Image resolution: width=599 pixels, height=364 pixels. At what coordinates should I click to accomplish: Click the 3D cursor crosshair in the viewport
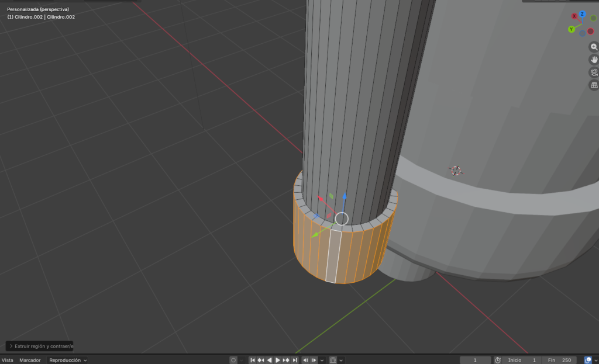click(455, 171)
